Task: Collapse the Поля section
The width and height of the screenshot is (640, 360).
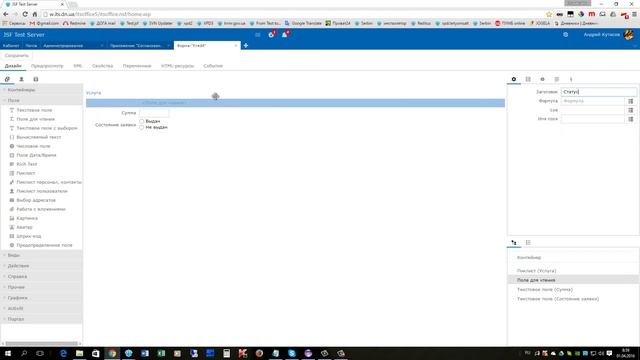Action: click(42, 100)
